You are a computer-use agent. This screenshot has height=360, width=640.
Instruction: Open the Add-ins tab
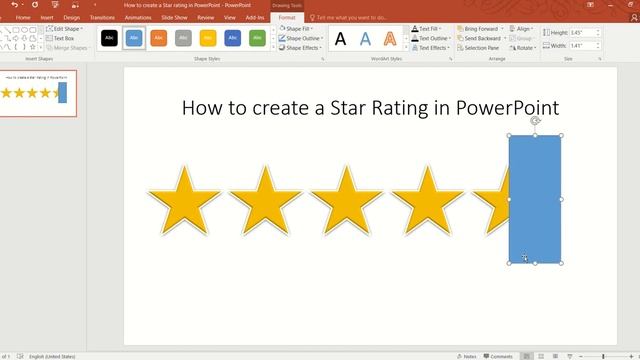[255, 18]
